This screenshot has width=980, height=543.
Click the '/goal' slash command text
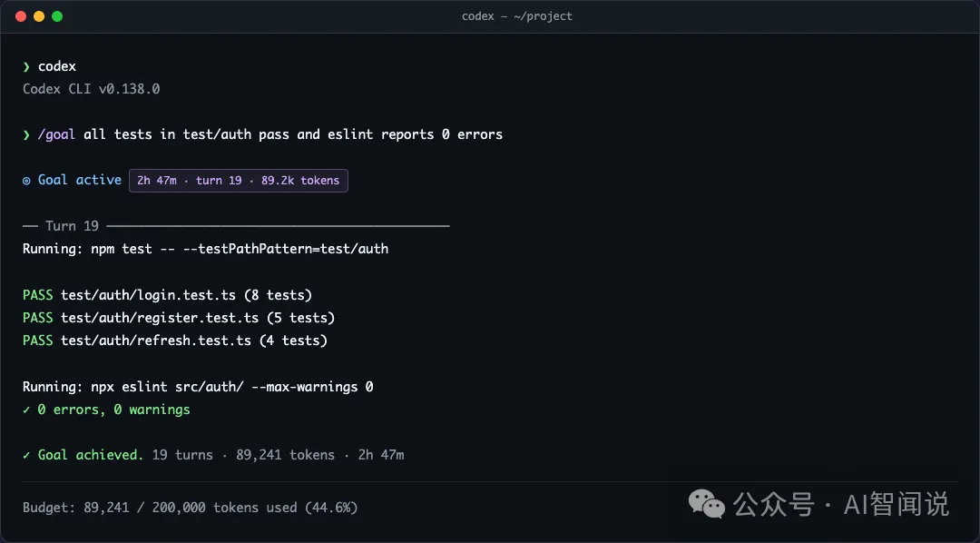(x=57, y=134)
